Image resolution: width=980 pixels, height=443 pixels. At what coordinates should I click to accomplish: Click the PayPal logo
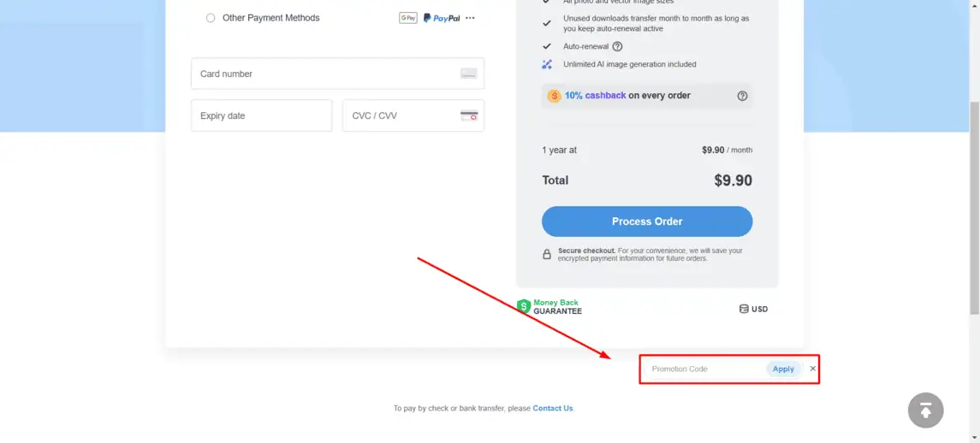[x=442, y=18]
